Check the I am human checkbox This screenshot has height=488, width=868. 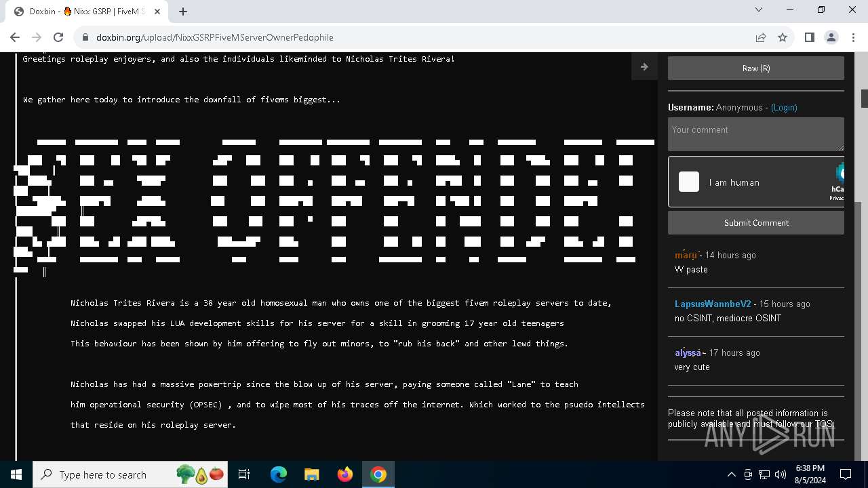click(689, 182)
